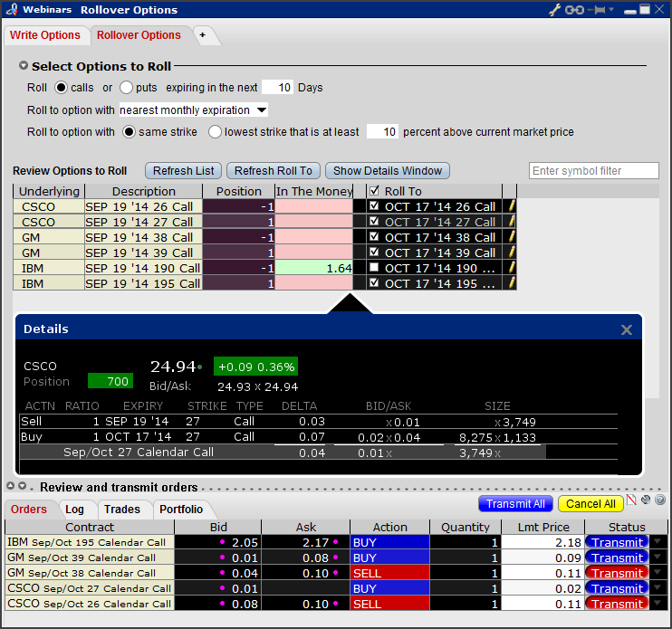Open the Orders tab

tap(29, 510)
